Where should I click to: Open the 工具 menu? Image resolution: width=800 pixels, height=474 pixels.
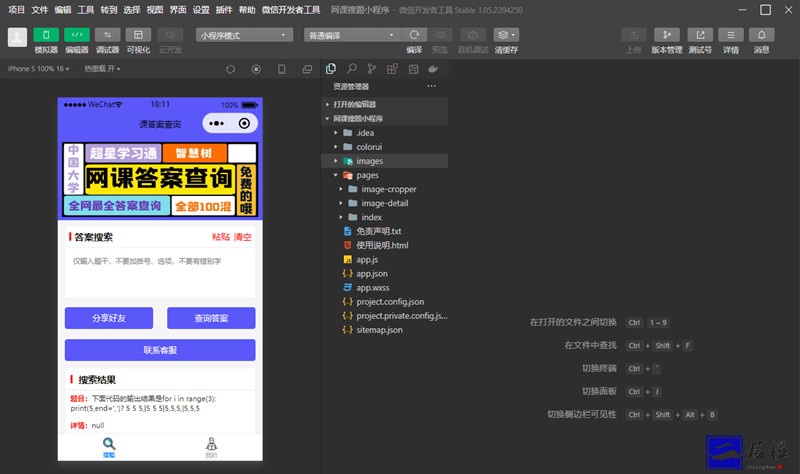(86, 10)
